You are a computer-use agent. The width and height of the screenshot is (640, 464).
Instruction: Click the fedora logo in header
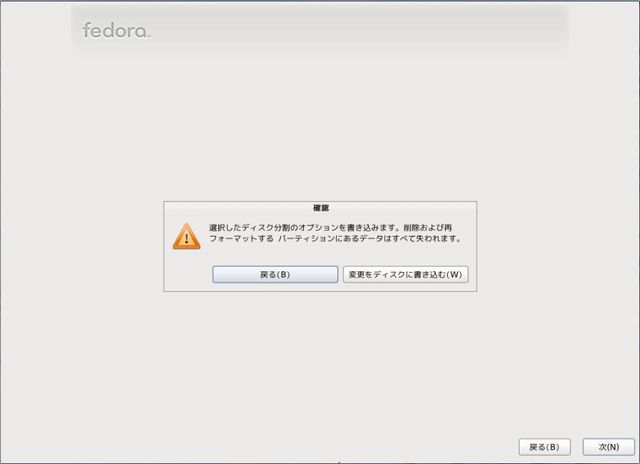click(116, 30)
